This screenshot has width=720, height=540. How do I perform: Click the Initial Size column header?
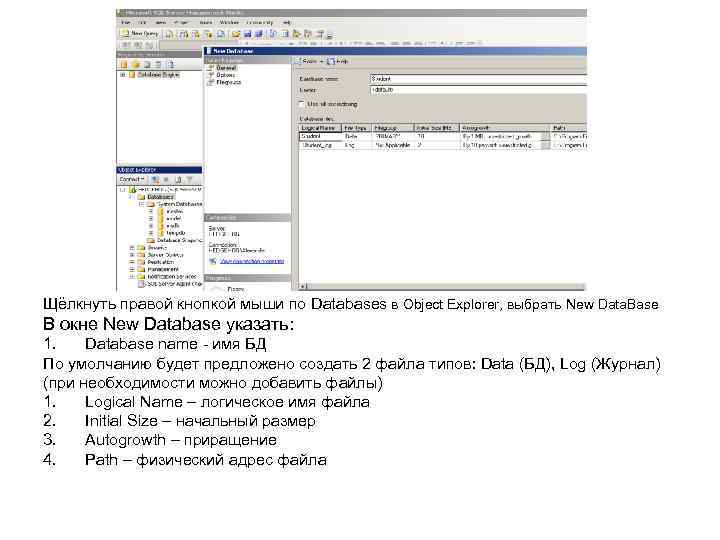coord(436,128)
